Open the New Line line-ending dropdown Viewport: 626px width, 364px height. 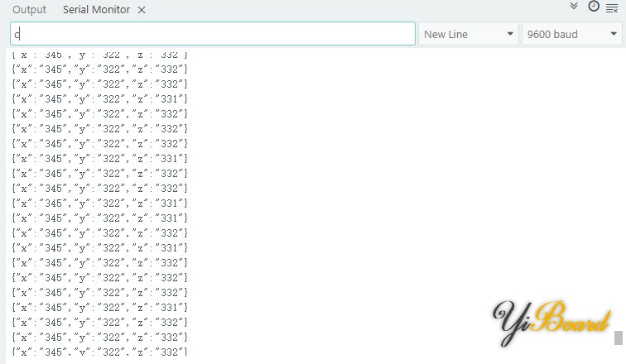point(468,34)
